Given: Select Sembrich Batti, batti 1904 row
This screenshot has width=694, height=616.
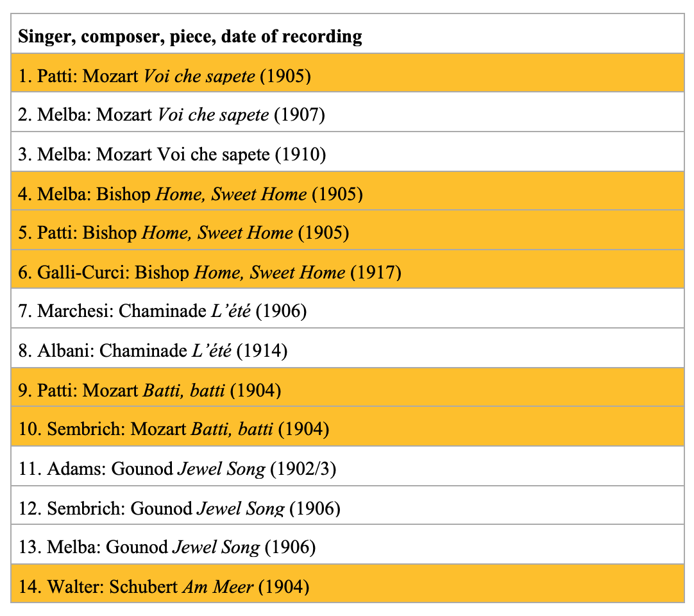Looking at the screenshot, I should tap(174, 429).
